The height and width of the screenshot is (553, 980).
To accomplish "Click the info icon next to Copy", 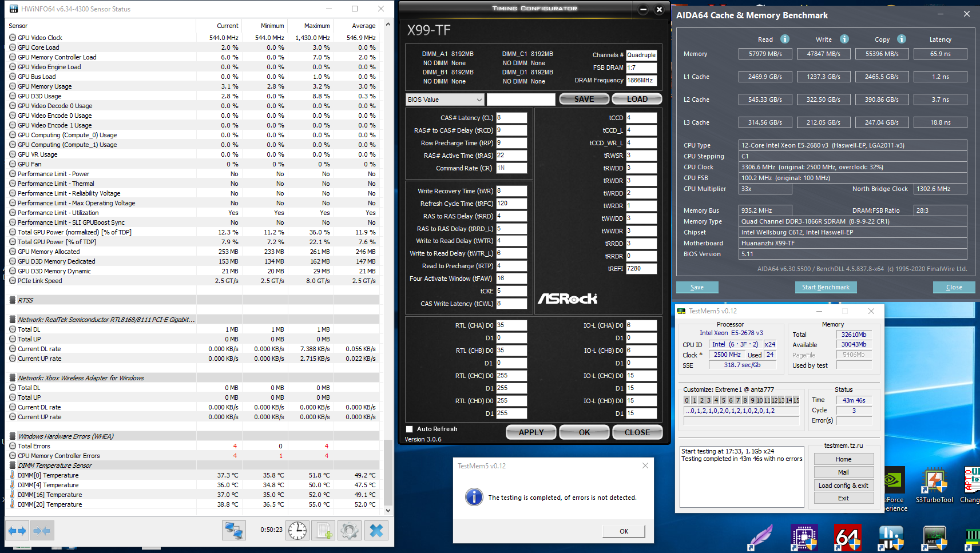I will [902, 39].
